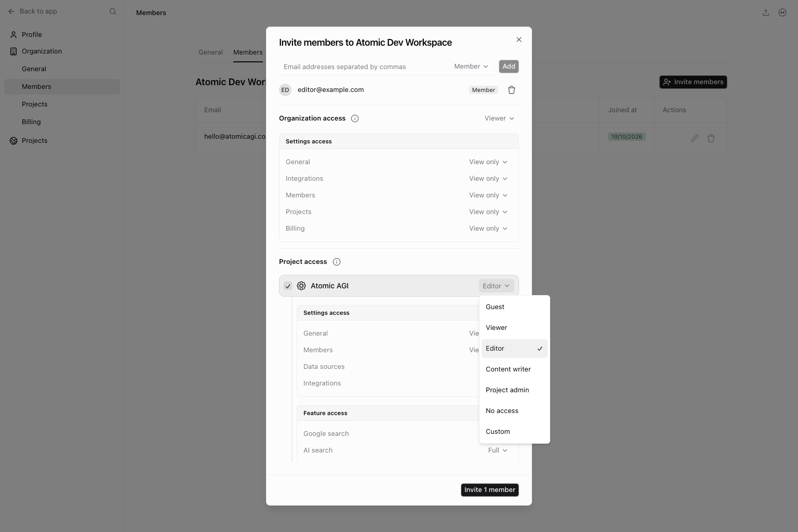Click the share/upload icon at the top right

pos(766,12)
